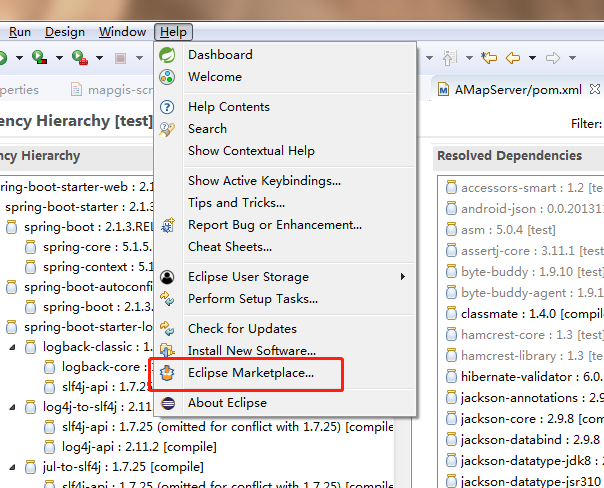604x488 pixels.
Task: Choose Welcome in Help menu
Action: [215, 77]
